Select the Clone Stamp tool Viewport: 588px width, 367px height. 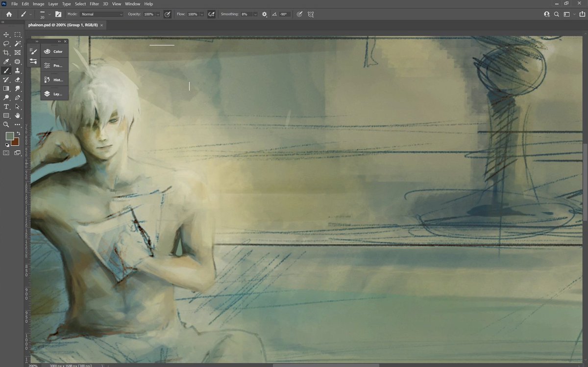[x=18, y=71]
